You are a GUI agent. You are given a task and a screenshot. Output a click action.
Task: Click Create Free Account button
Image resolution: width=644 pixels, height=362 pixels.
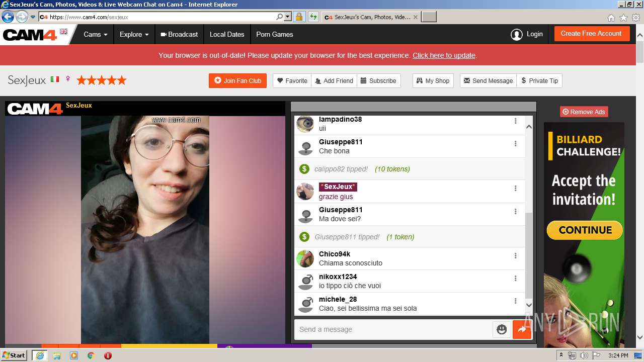pyautogui.click(x=591, y=34)
